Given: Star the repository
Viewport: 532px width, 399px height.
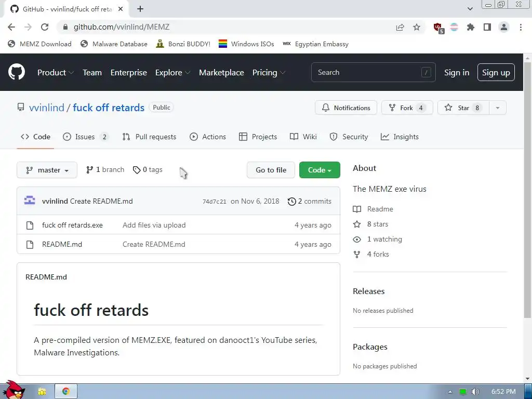Looking at the screenshot, I should [463, 108].
